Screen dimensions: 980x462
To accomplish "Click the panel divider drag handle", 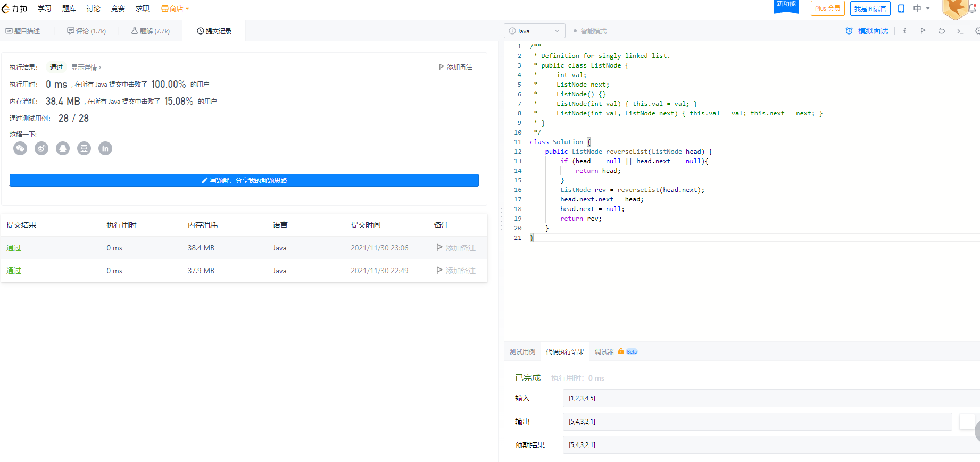I will tap(501, 219).
